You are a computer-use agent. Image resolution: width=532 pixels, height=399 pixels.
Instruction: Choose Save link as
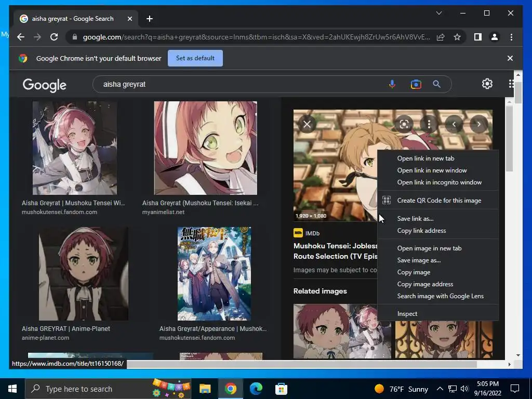point(437,219)
